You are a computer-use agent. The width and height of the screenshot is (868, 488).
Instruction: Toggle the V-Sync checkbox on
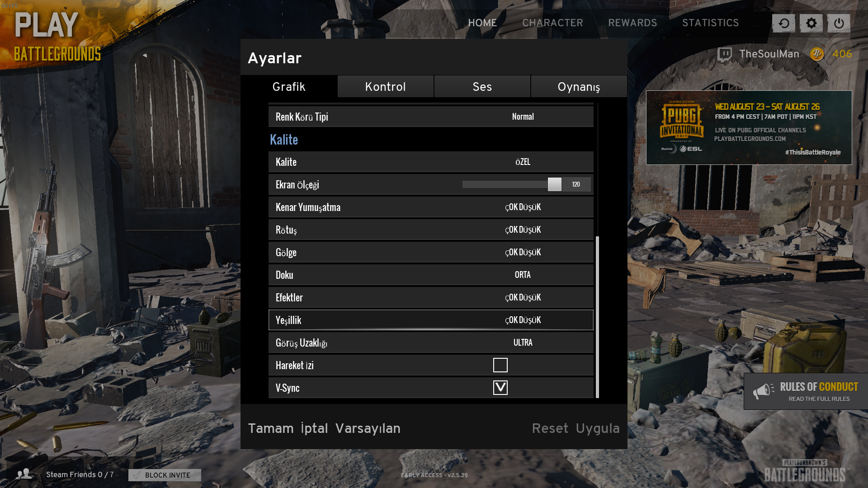500,387
